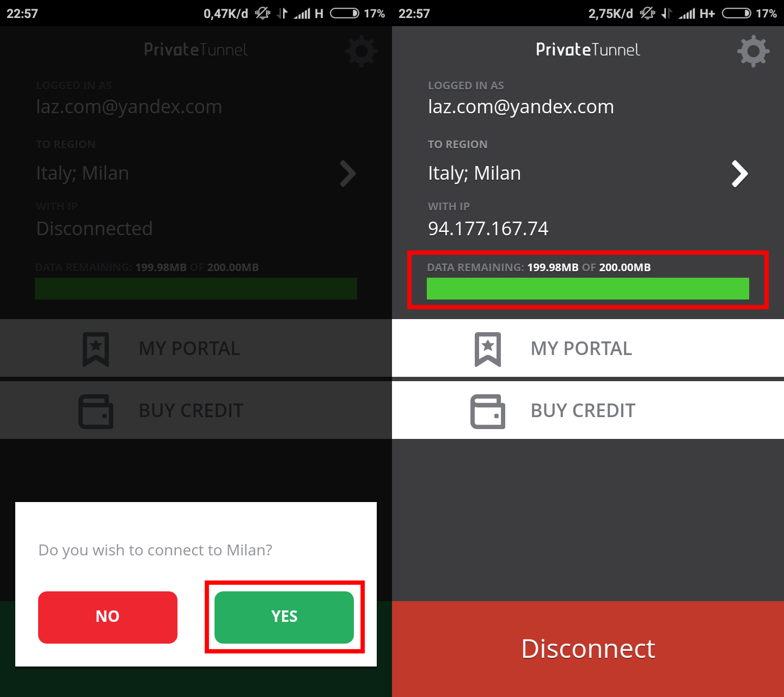Click the bright green data remaining bar
The image size is (784, 697).
588,289
